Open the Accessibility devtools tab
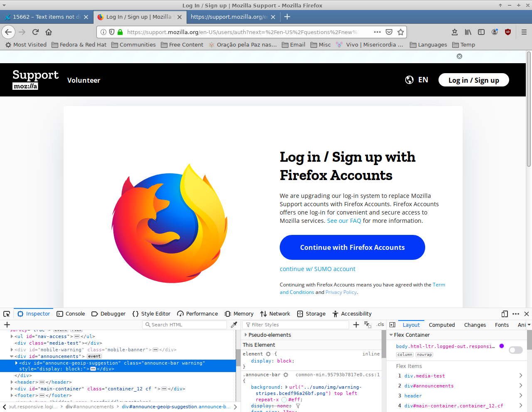Image resolution: width=532 pixels, height=412 pixels. click(352, 314)
